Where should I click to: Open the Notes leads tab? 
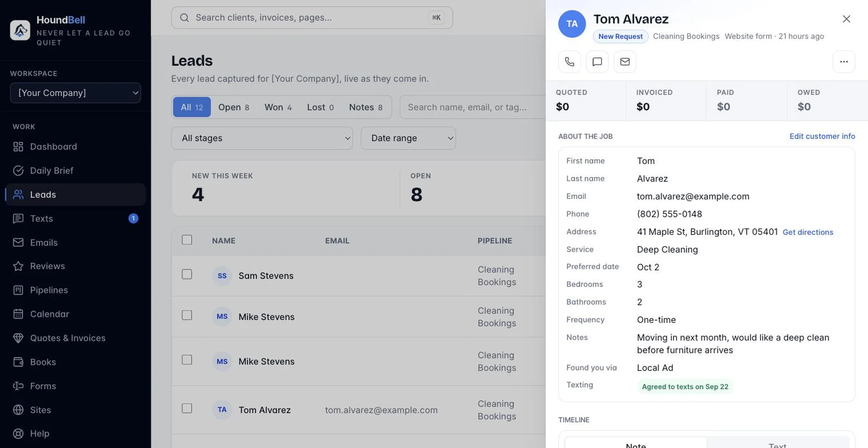(366, 107)
